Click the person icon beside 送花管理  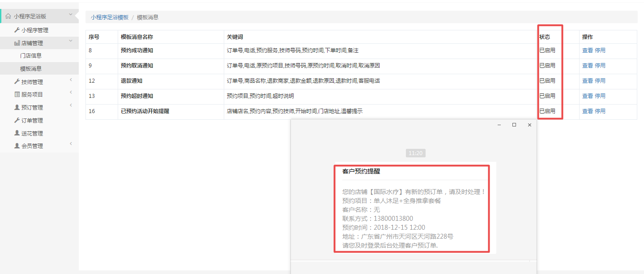point(17,134)
